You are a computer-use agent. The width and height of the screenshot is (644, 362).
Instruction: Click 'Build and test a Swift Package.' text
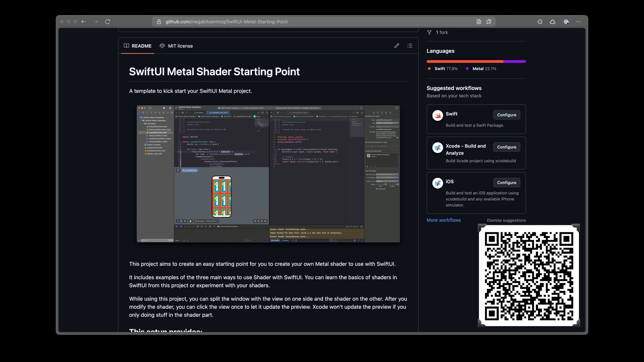tap(475, 125)
